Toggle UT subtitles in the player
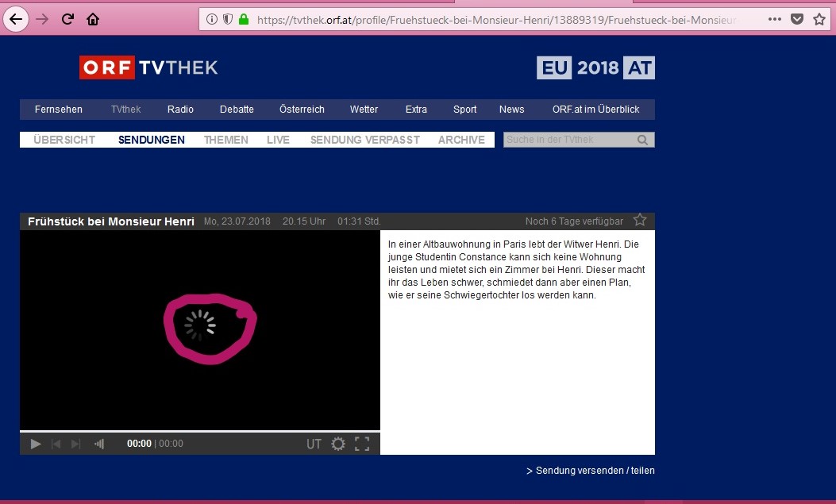Screen dimensions: 836x504 pos(314,444)
